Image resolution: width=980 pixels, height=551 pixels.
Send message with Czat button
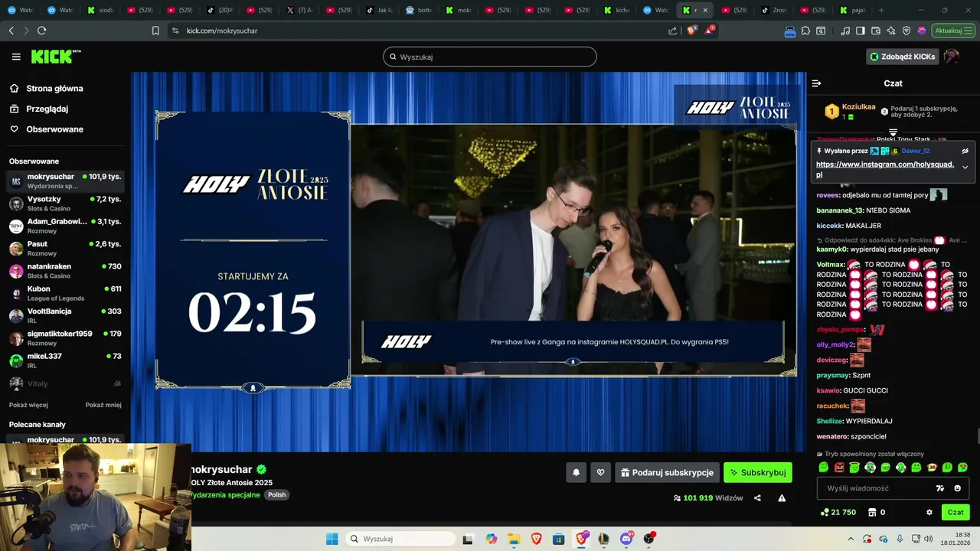click(x=955, y=512)
